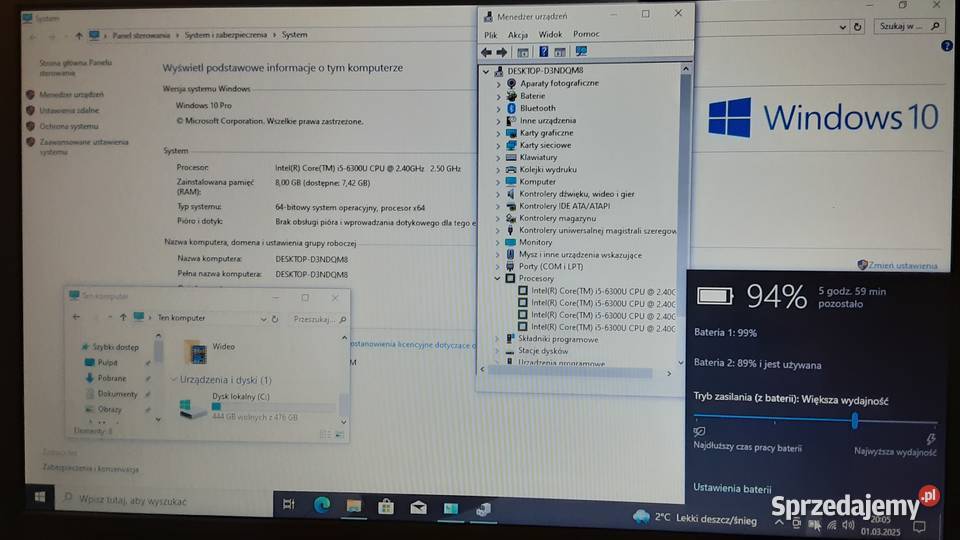Select Pobrane in Ten komputer sidebar
Screen dimensions: 960x540
(111, 379)
